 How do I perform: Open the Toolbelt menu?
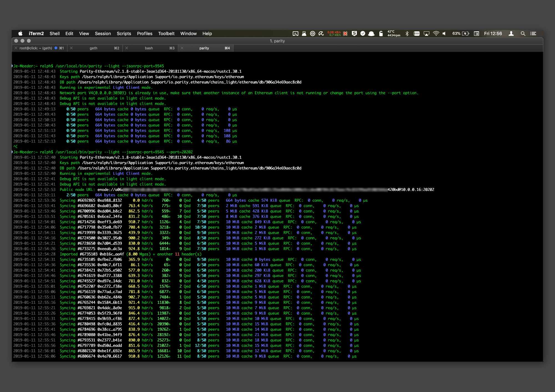166,34
